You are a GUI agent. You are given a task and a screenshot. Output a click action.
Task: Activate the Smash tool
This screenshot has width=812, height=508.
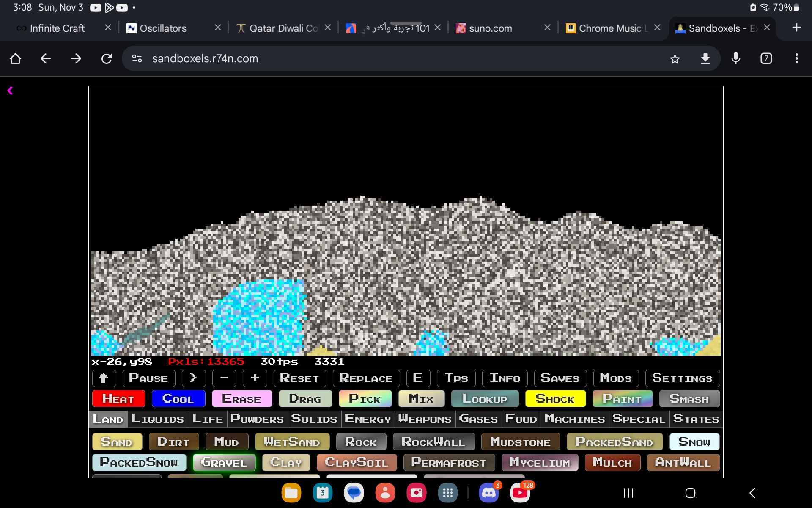[x=689, y=398]
